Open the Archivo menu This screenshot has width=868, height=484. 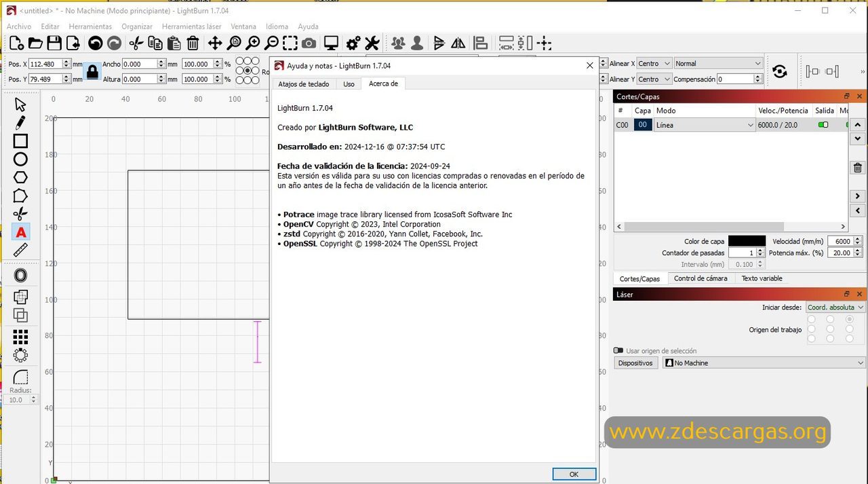click(x=19, y=26)
